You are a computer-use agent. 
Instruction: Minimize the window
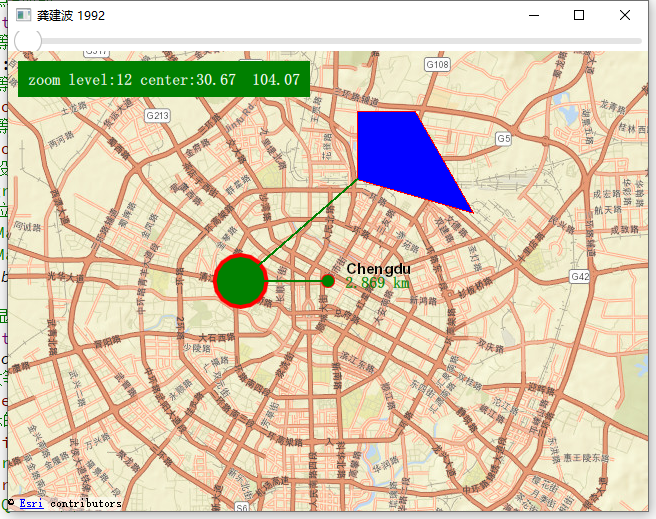click(x=534, y=15)
